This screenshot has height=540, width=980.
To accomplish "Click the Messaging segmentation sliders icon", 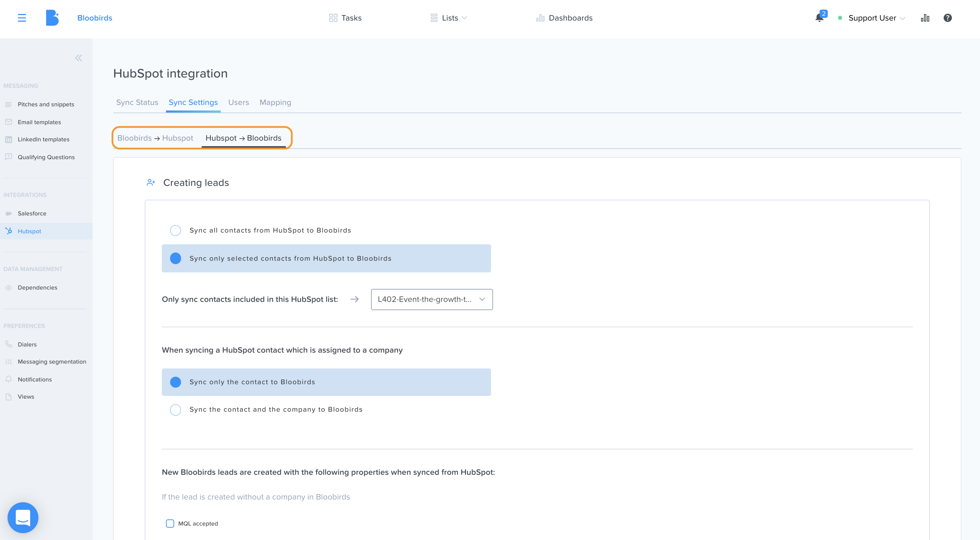I will pos(8,362).
